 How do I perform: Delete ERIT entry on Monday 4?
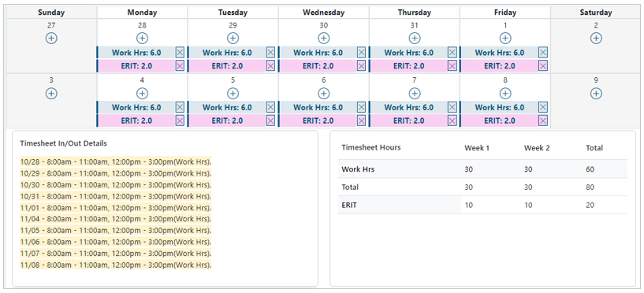click(x=180, y=121)
